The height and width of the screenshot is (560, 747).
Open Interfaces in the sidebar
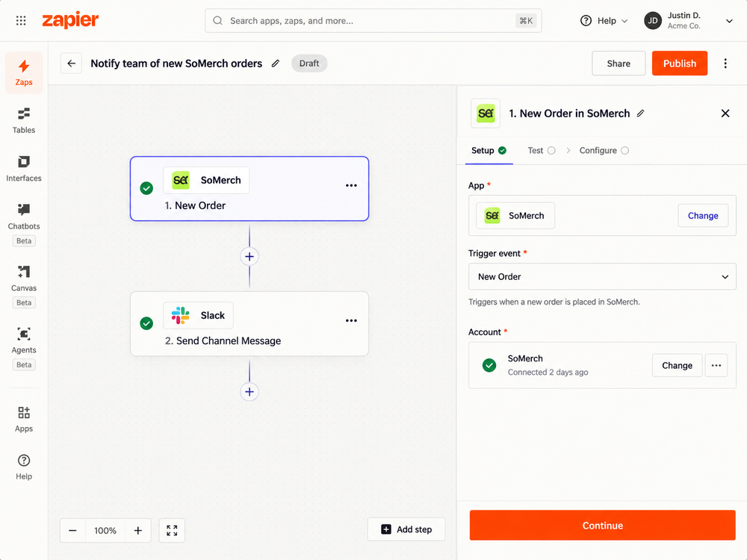[24, 169]
